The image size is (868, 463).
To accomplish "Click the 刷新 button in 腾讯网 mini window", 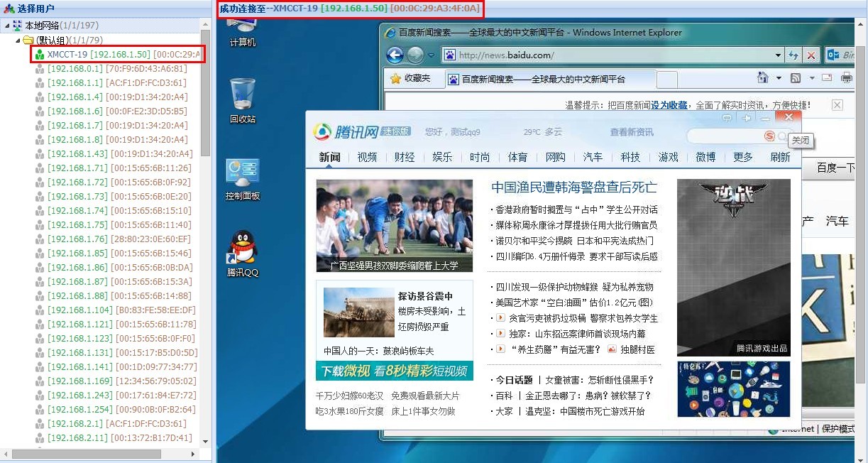I will (780, 157).
